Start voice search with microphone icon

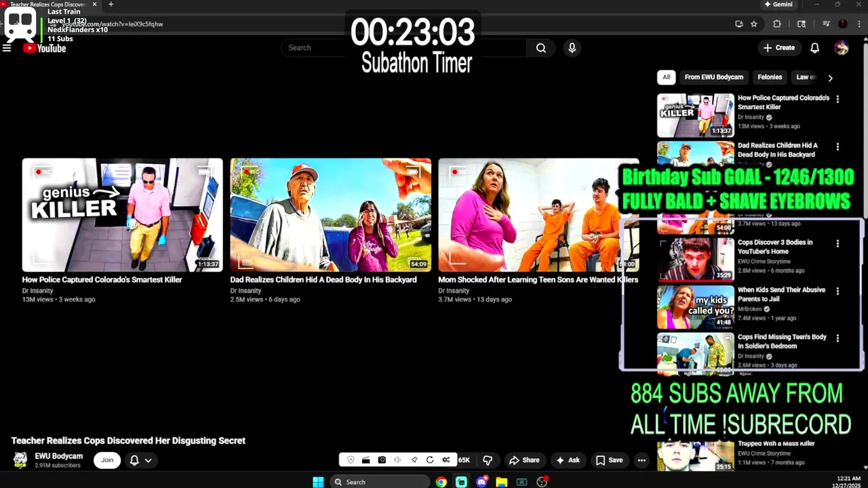click(x=572, y=48)
